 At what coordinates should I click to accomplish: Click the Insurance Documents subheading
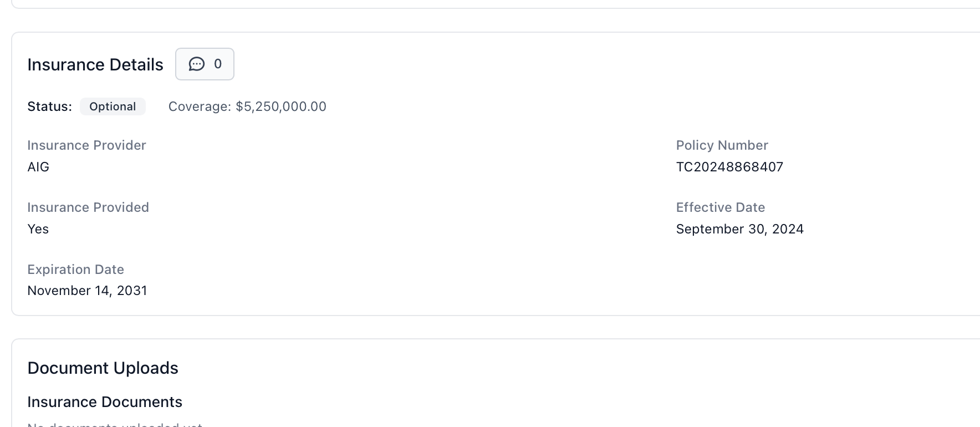[105, 402]
